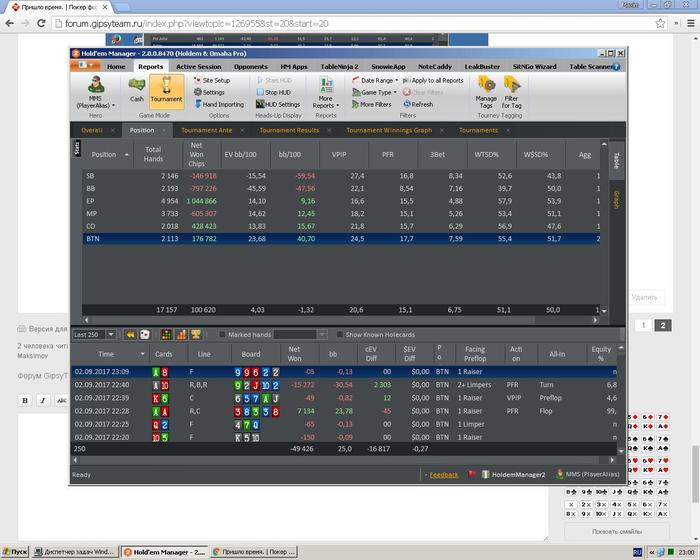Open Tournament Winnings Graph tab

point(389,130)
